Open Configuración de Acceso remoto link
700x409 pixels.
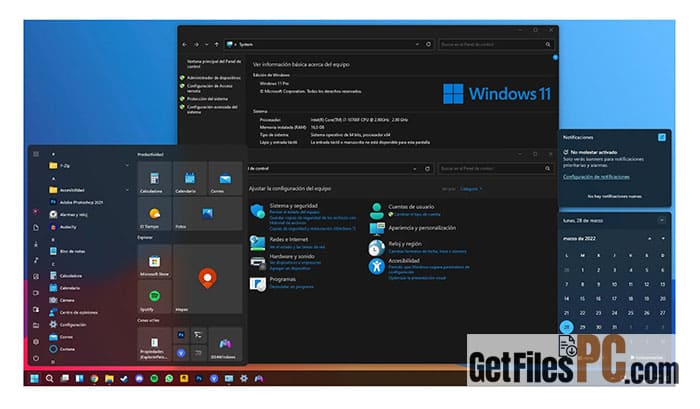(x=210, y=88)
